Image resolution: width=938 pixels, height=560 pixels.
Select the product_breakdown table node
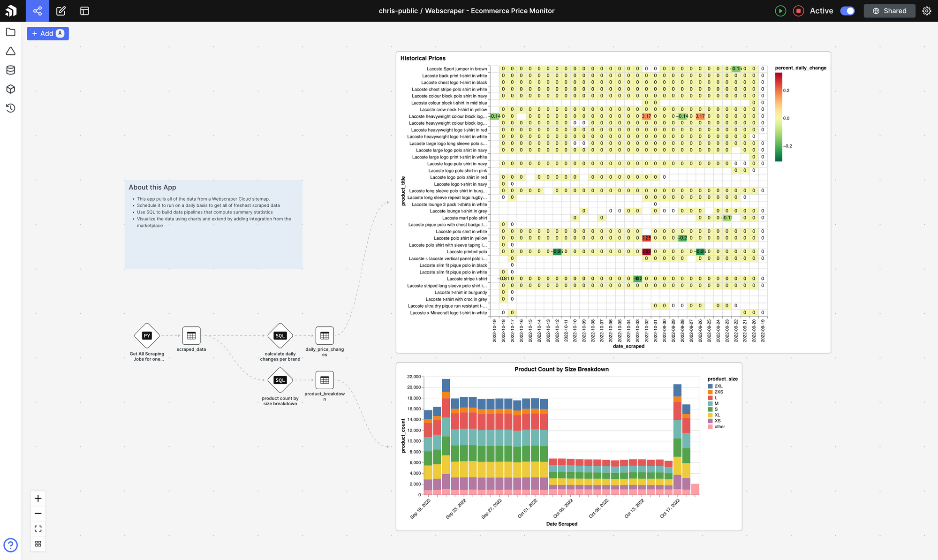click(325, 380)
